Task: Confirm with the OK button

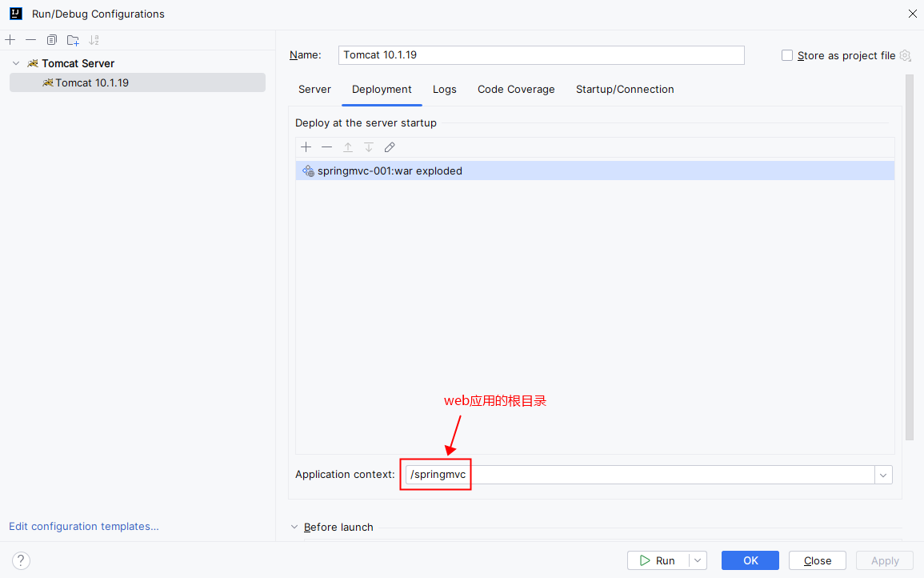Action: click(750, 560)
